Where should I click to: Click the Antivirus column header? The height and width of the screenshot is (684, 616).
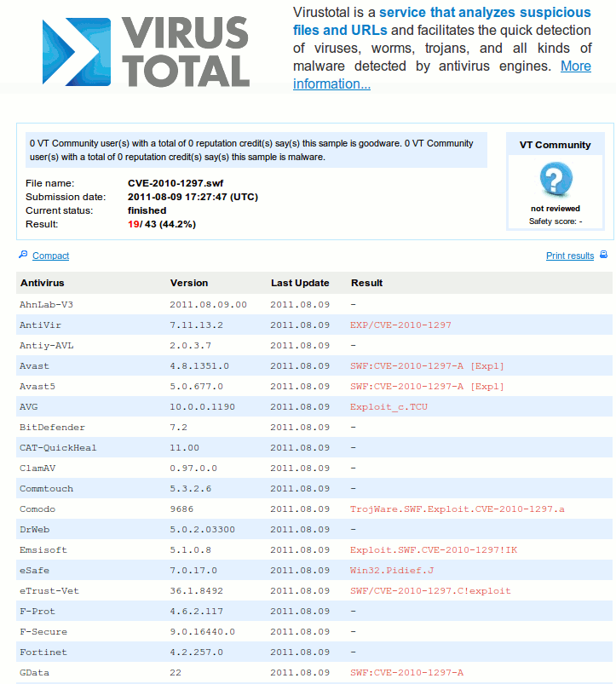point(42,283)
